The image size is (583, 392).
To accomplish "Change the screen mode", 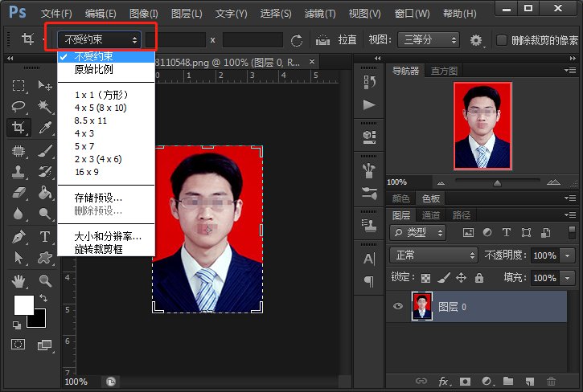I will 45,345.
